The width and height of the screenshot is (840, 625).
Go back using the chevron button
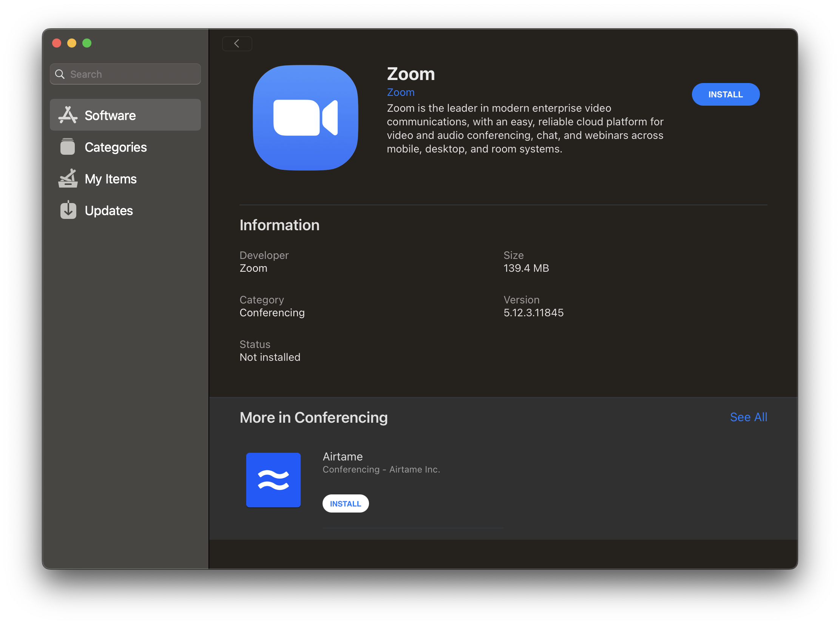pyautogui.click(x=237, y=43)
